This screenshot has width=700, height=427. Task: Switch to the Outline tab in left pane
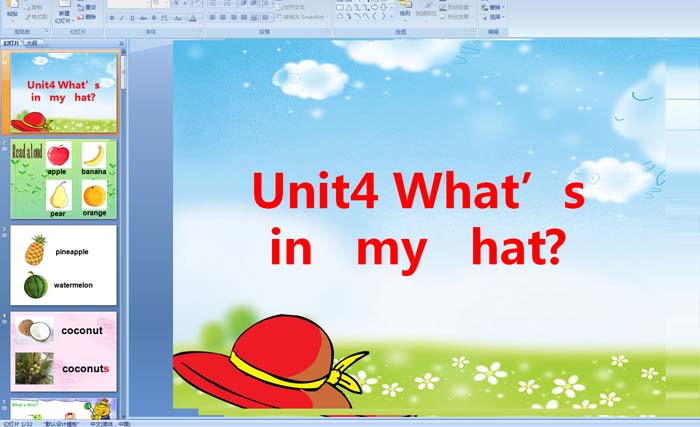click(x=32, y=43)
